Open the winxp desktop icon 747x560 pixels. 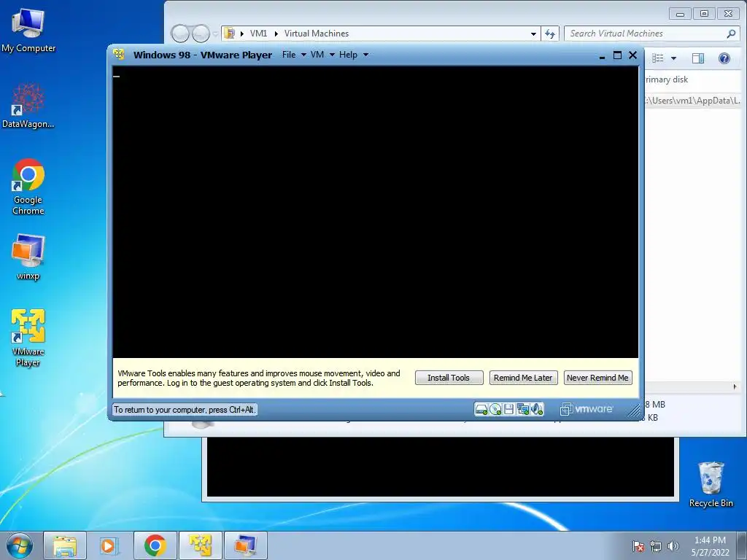(28, 257)
